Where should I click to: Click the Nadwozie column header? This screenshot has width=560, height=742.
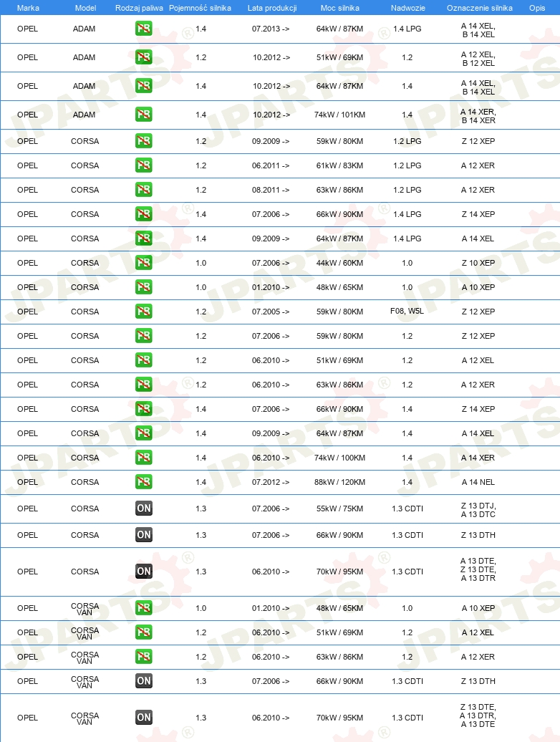click(x=407, y=8)
